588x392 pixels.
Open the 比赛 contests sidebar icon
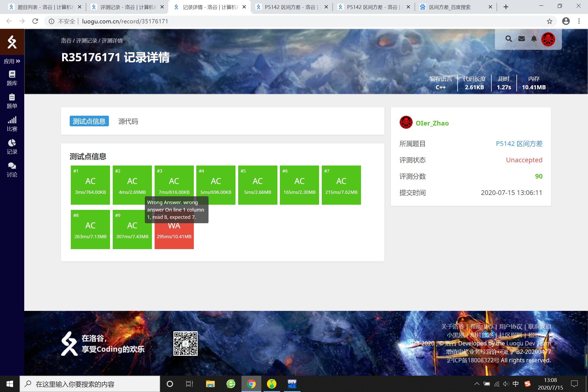[12, 124]
